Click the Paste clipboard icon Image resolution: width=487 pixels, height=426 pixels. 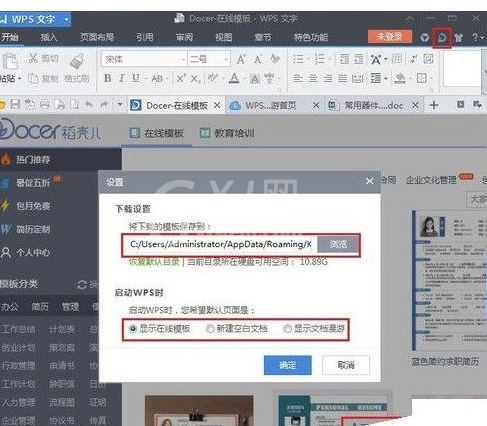pyautogui.click(x=10, y=61)
